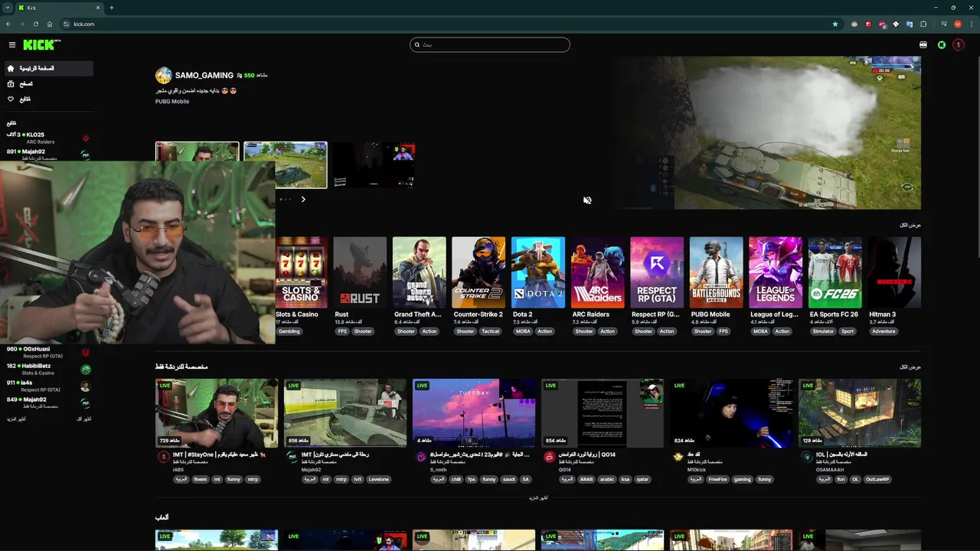Open Chrome extensions puzzle icon
980x551 pixels.
(x=923, y=24)
